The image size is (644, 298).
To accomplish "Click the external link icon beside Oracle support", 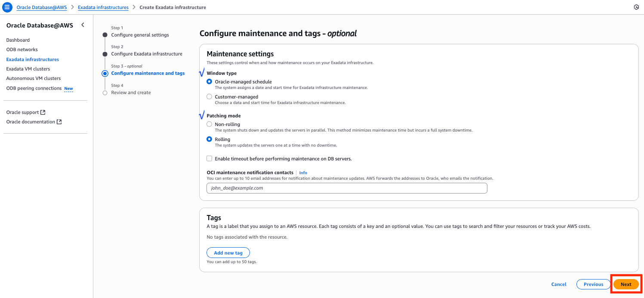I will 43,112.
